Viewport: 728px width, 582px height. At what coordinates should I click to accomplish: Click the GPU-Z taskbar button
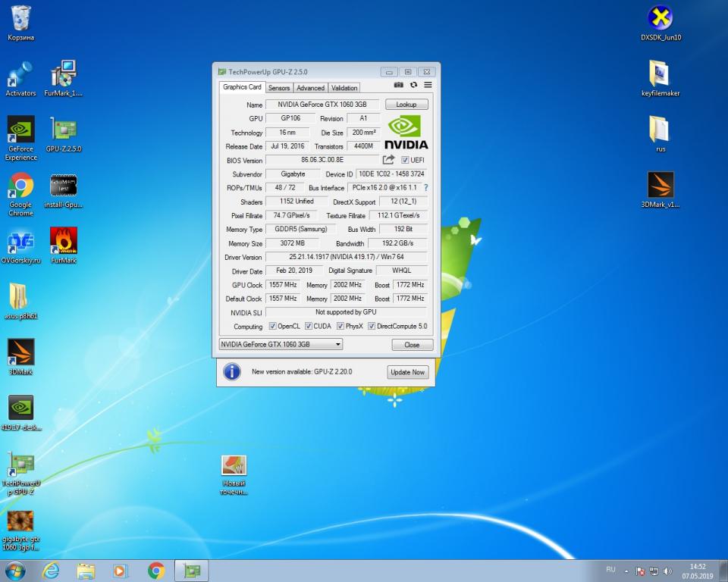191,571
